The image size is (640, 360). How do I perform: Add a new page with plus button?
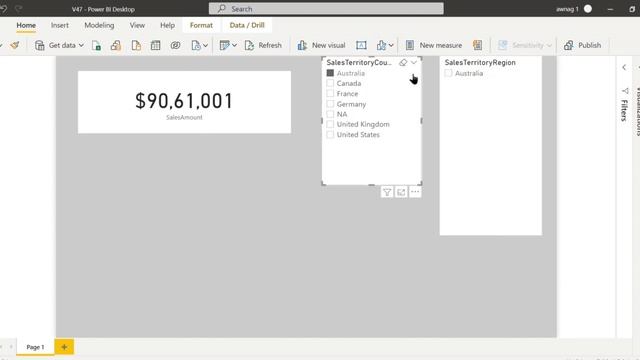64,347
